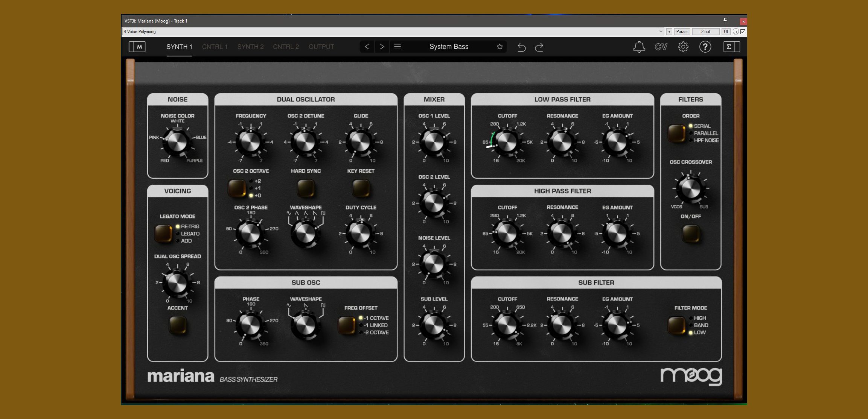Click the 2 out routing button
This screenshot has width=868, height=419.
pyautogui.click(x=705, y=32)
